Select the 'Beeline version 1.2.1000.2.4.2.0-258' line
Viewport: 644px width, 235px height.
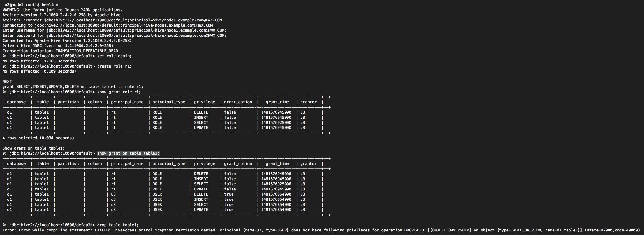(x=61, y=15)
